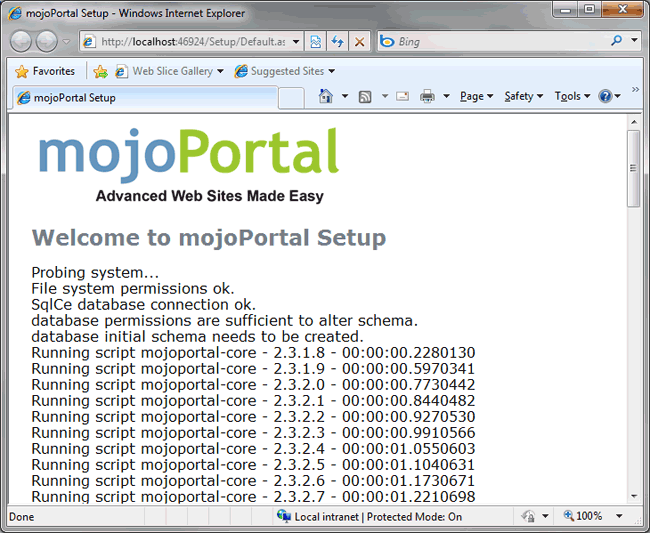Open the Safety menu
Screen dimensions: 650x533
tap(522, 97)
